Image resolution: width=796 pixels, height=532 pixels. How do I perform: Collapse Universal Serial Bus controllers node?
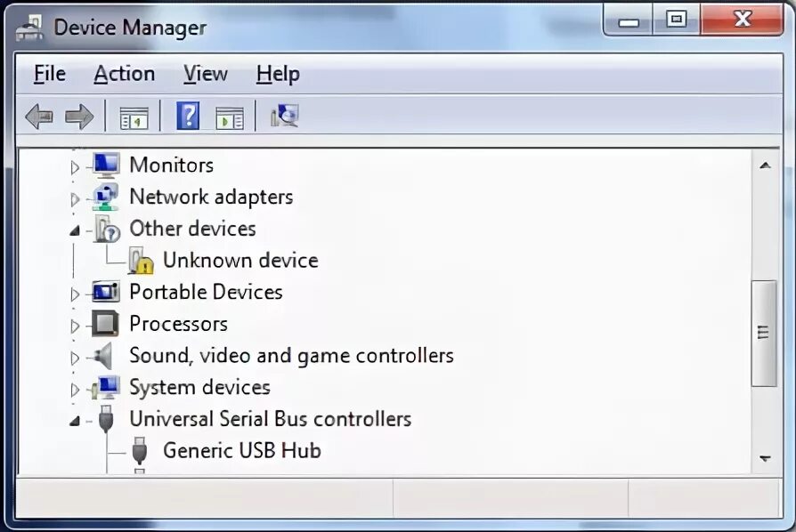coord(75,421)
